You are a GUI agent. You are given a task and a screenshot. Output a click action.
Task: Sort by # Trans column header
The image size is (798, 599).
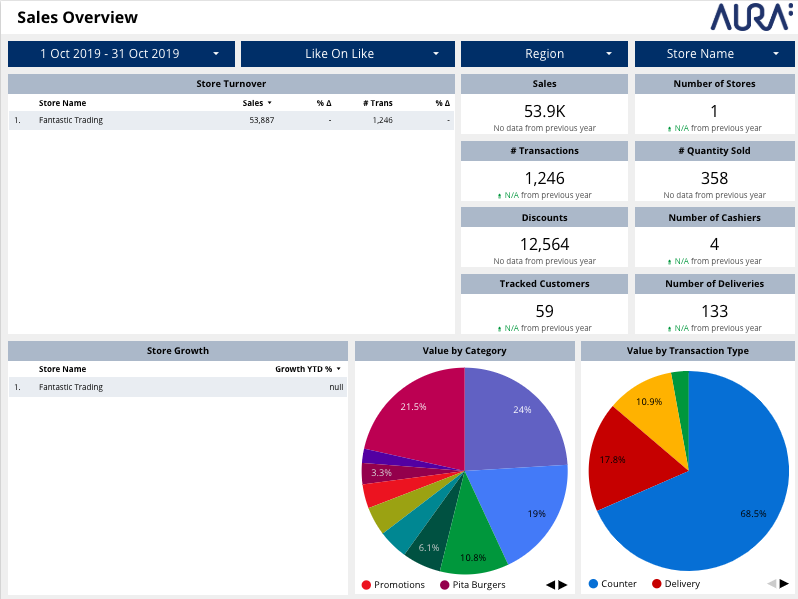point(377,103)
